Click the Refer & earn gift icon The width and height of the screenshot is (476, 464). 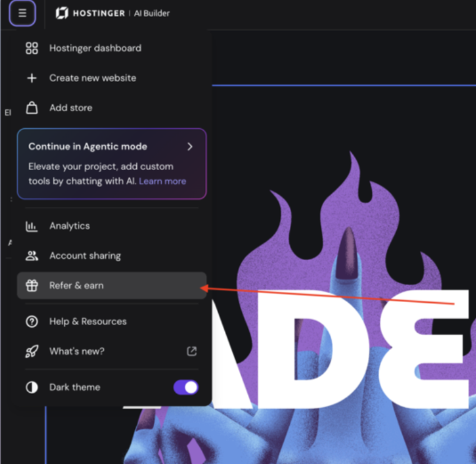[x=32, y=286]
